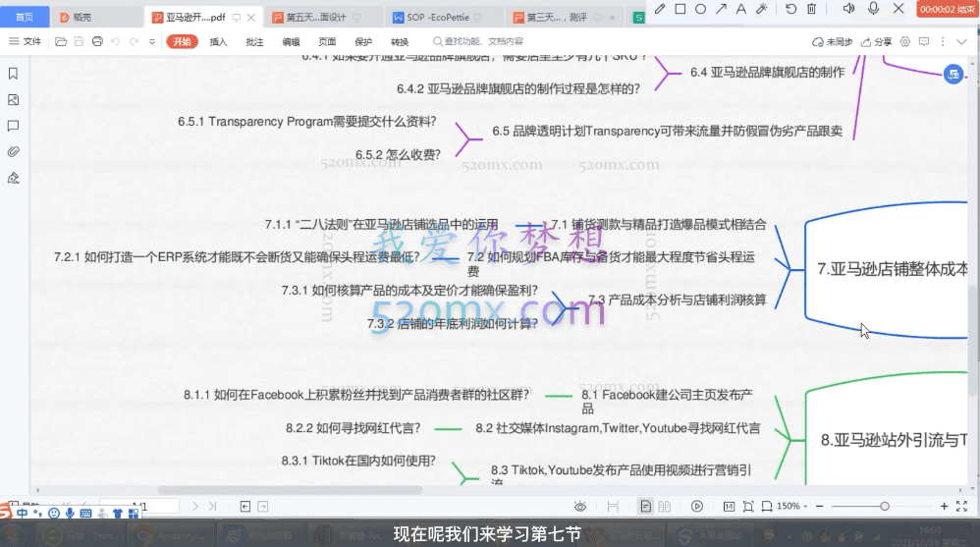This screenshot has width=980, height=547.
Task: Close the 亚马逊开...pdf tab
Action: pyautogui.click(x=250, y=18)
